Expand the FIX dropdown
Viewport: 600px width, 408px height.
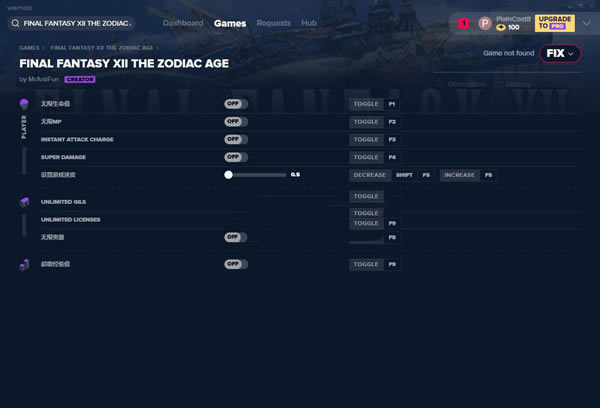tap(560, 53)
